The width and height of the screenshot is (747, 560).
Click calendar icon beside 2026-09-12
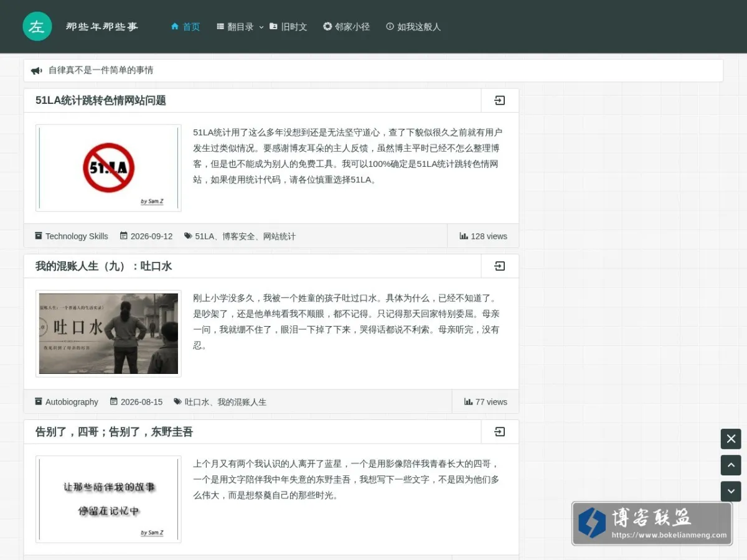pos(124,236)
